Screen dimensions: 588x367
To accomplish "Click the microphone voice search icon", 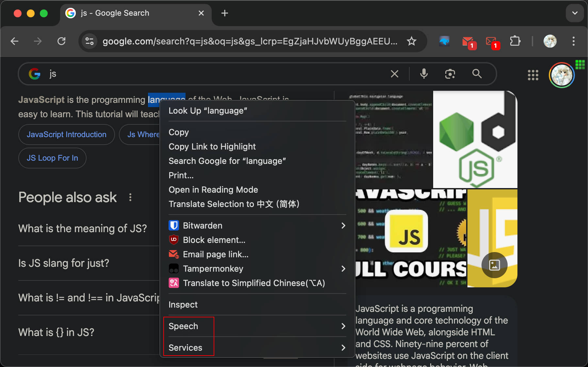I will coord(424,74).
